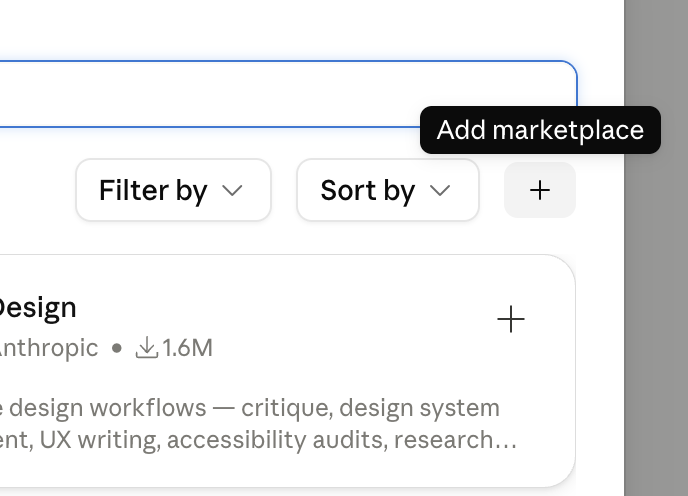Click the Add marketplace plus button

(x=540, y=190)
